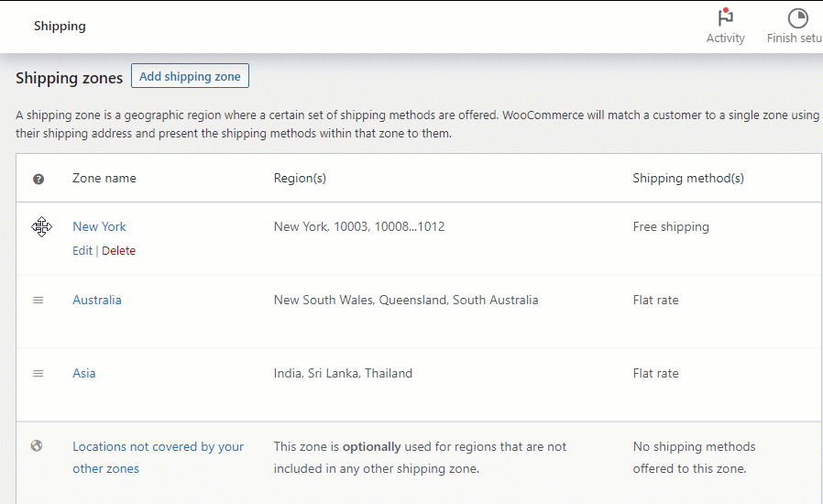823x504 pixels.
Task: Delete the New York shipping zone
Action: pos(118,251)
